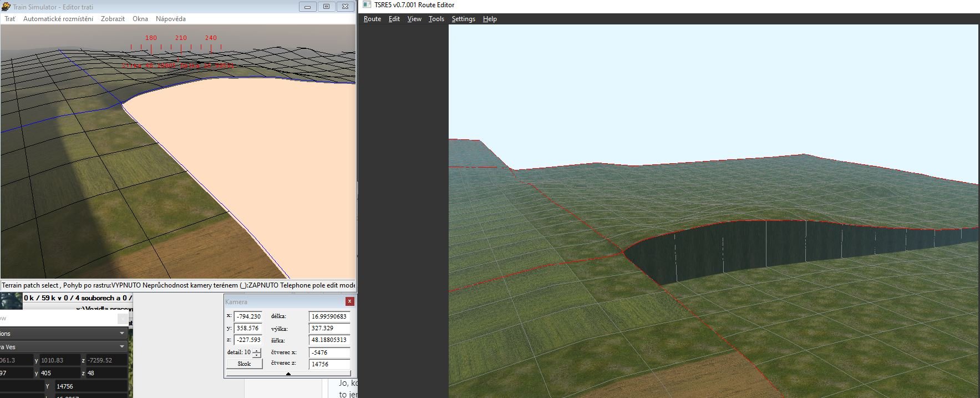Screen dimensions: 980x398
Task: Click the Kamera y coordinate field
Action: pos(248,328)
